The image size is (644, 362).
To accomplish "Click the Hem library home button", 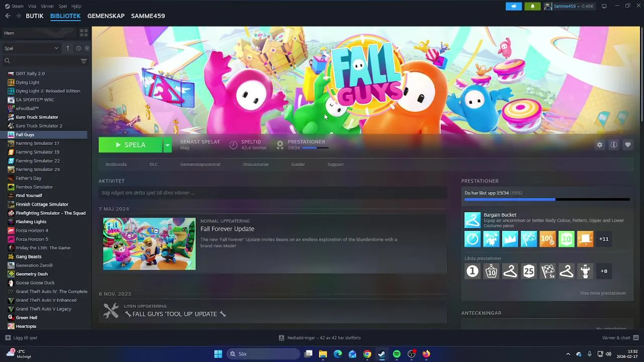I will pyautogui.click(x=39, y=33).
